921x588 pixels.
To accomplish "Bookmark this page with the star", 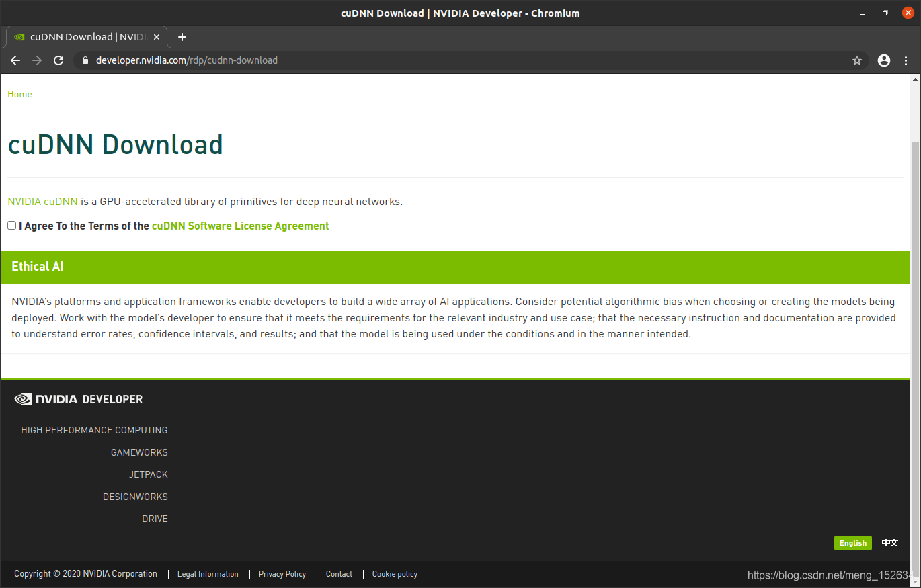I will [x=857, y=60].
